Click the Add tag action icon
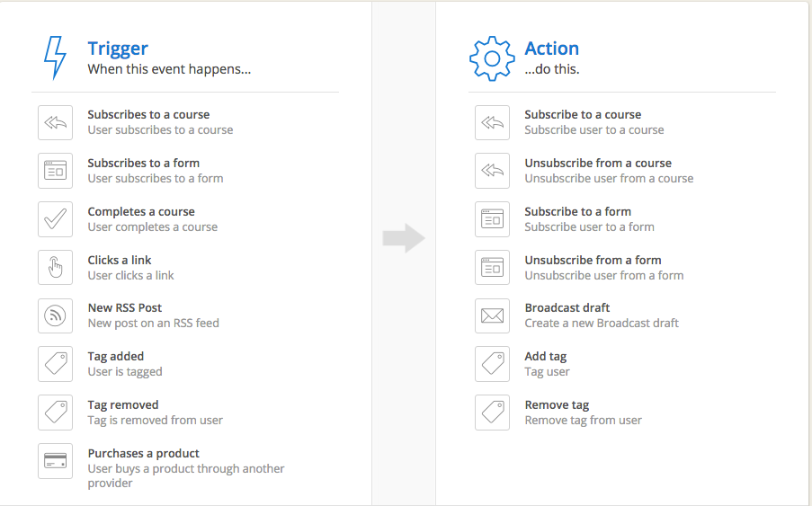This screenshot has height=506, width=812. [x=493, y=364]
